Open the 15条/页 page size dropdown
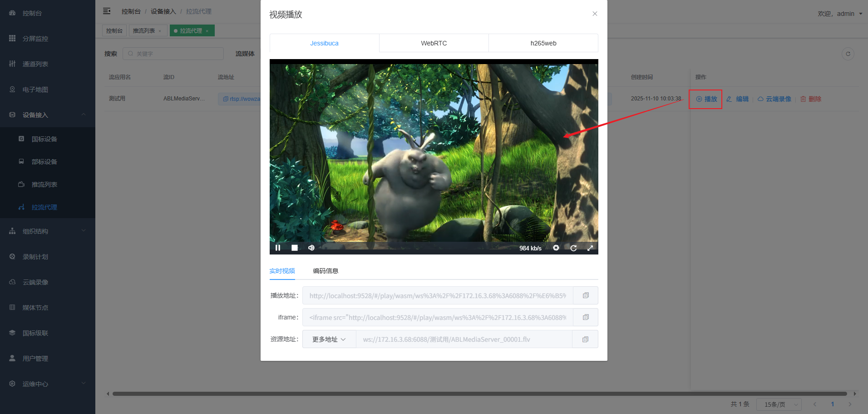This screenshot has width=868, height=414. pos(779,404)
